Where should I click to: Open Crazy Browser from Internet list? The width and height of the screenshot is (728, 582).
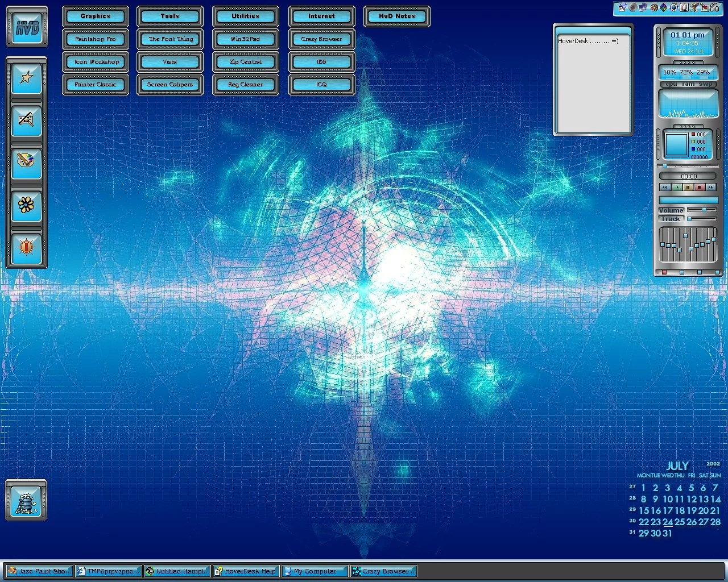(x=321, y=39)
